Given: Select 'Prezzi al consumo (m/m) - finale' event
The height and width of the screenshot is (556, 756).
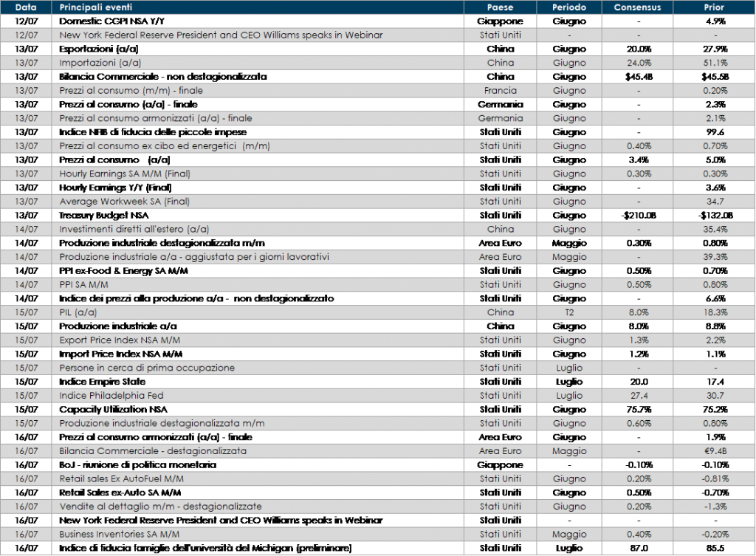Looking at the screenshot, I should (x=131, y=91).
